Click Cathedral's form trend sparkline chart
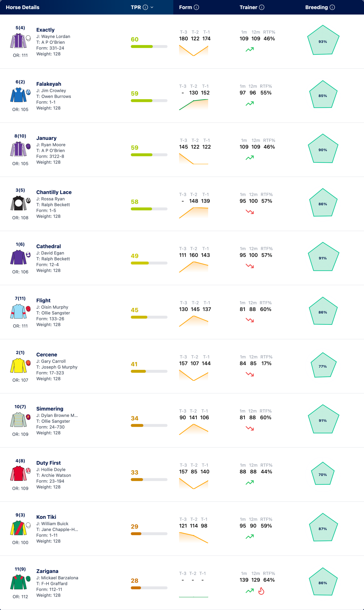 194,267
